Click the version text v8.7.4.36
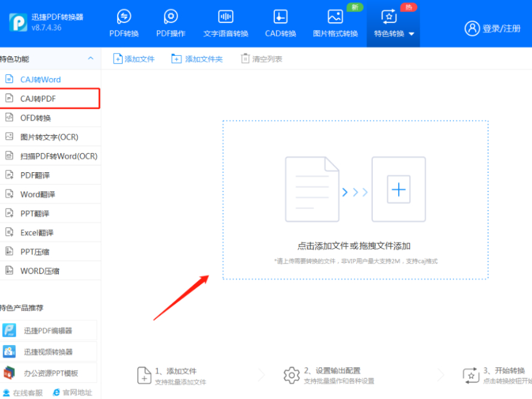The width and height of the screenshot is (532, 399). 46,28
